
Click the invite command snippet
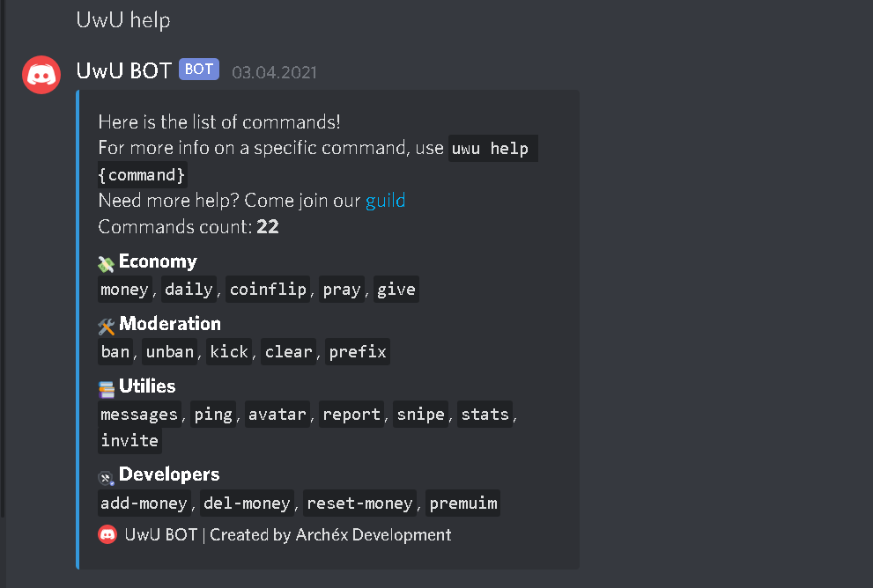point(129,440)
